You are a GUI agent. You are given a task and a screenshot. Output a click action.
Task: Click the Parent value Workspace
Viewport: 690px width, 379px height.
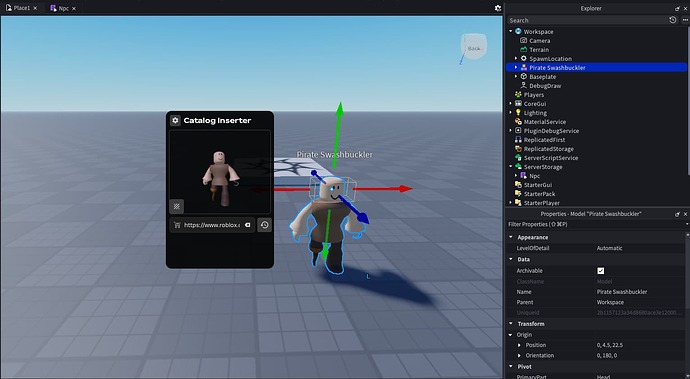click(610, 302)
